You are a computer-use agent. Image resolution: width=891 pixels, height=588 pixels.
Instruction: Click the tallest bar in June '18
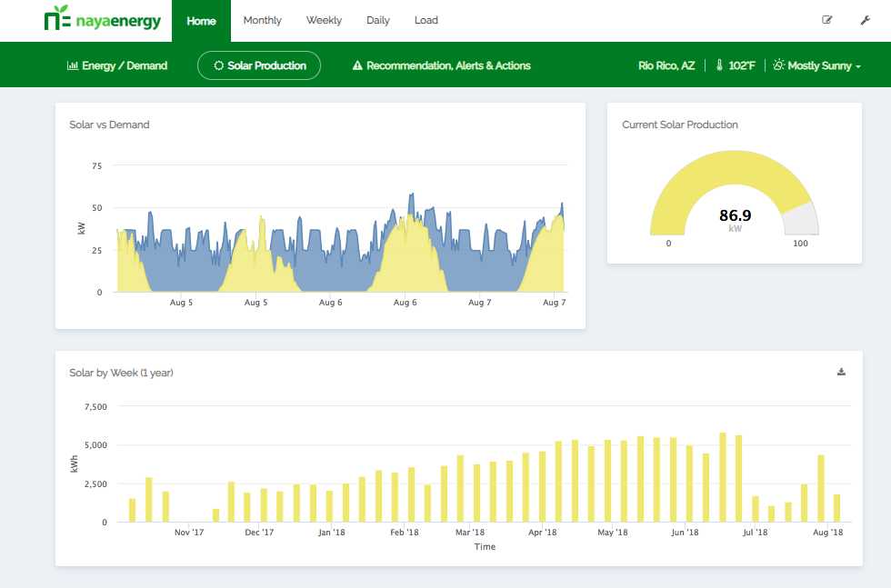(723, 477)
